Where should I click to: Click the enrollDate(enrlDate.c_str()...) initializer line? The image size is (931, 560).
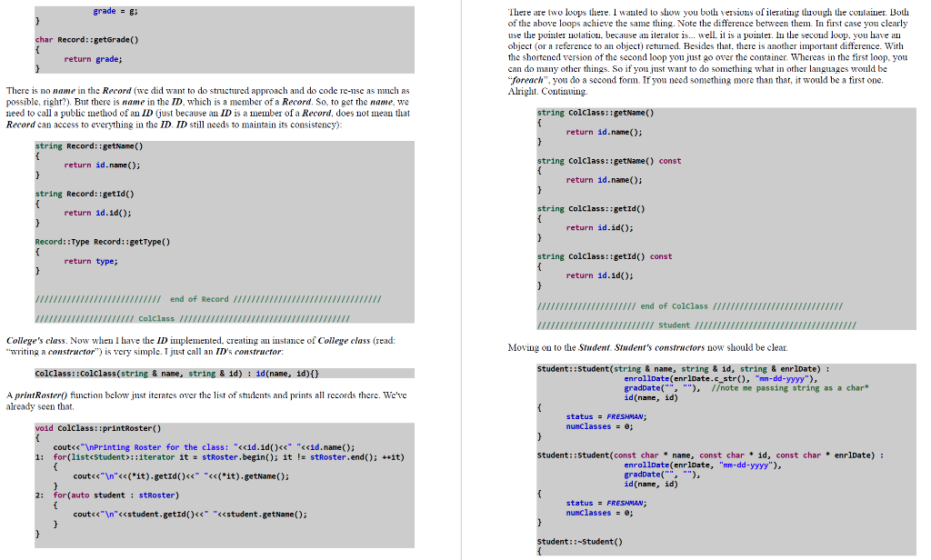[721, 379]
